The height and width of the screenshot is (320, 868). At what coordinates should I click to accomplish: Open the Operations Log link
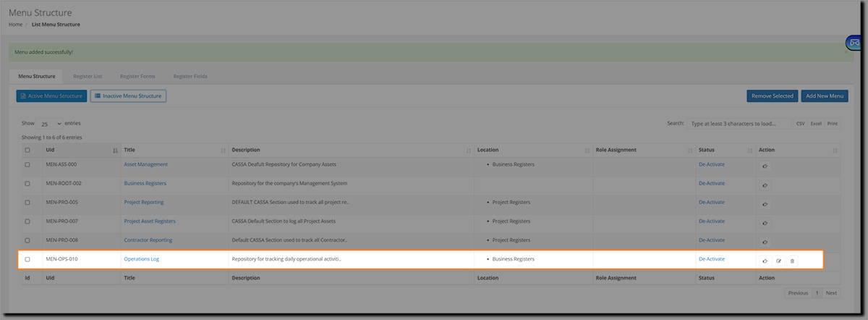141,259
